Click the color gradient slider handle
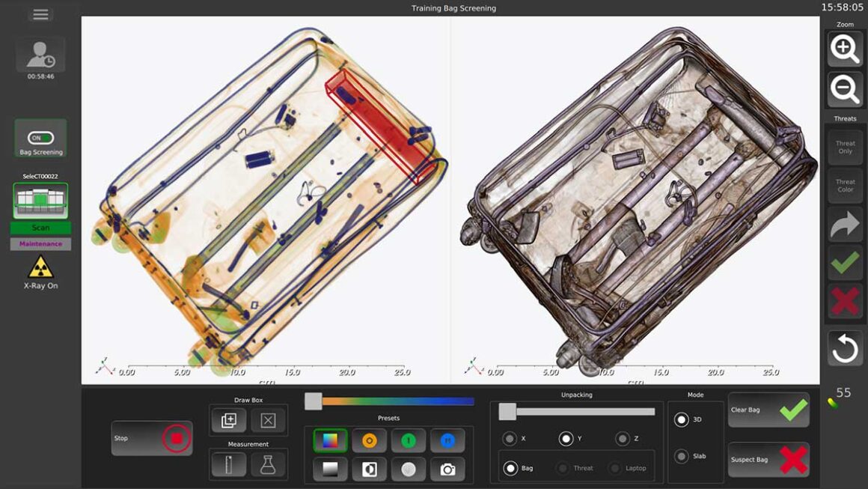The width and height of the screenshot is (868, 489). coord(312,401)
